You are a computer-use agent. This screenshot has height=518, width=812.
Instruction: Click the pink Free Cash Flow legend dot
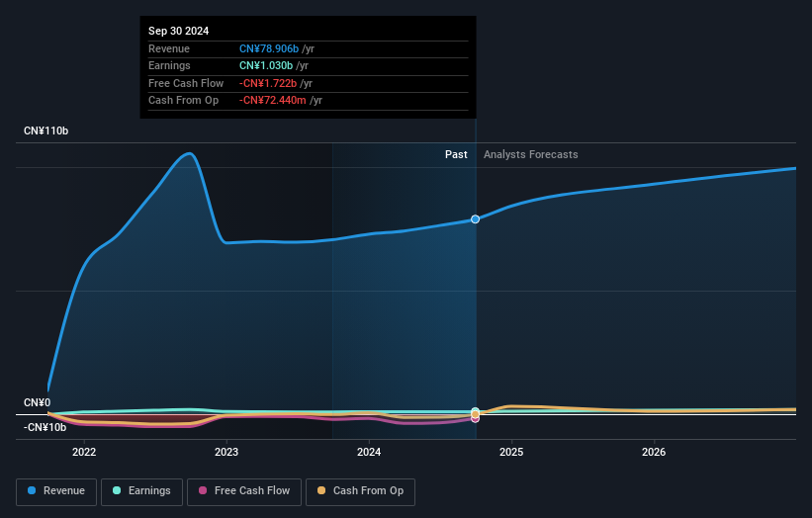point(203,490)
